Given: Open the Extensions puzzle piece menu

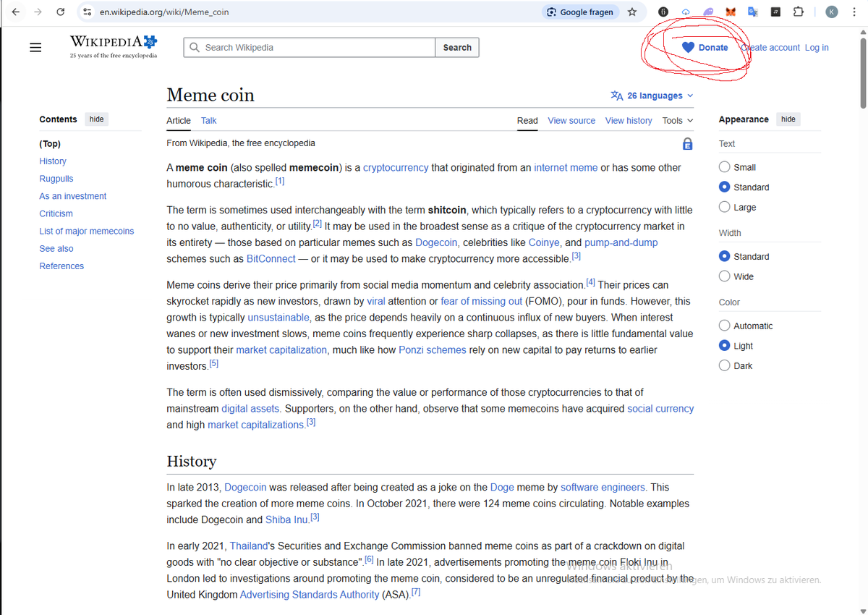Looking at the screenshot, I should click(x=798, y=12).
